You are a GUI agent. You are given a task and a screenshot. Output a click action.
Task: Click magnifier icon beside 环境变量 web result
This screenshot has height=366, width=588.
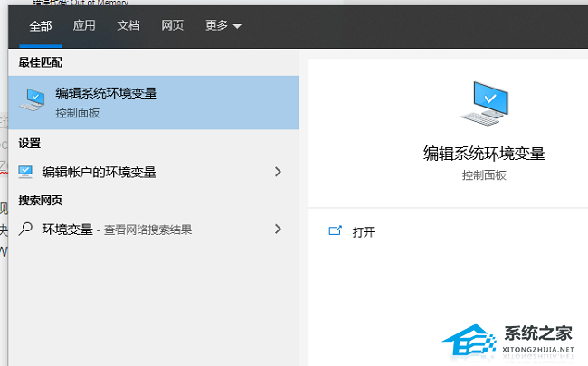(25, 229)
